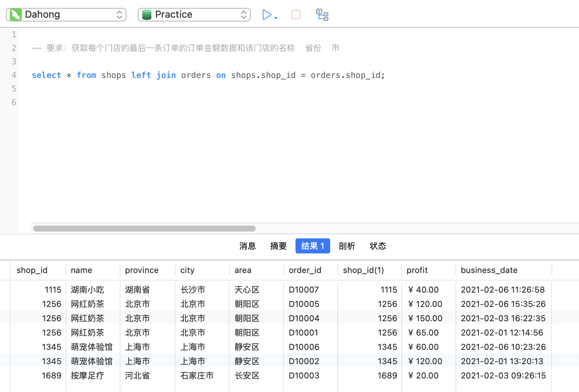Viewport: 579px width, 392px height.
Task: Switch to the 剖析 tab
Action: (347, 246)
